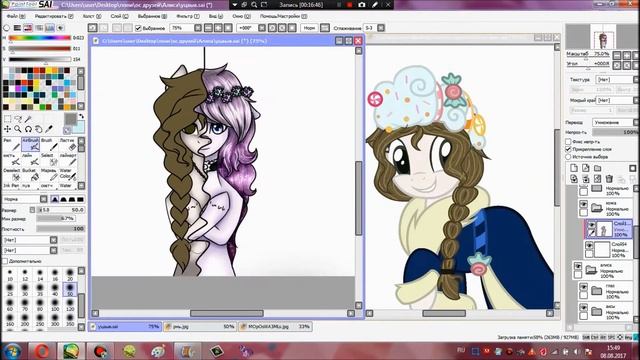Viewport: 640px width, 360px height.
Task: Select the Ластик eraser tool
Action: point(67,144)
